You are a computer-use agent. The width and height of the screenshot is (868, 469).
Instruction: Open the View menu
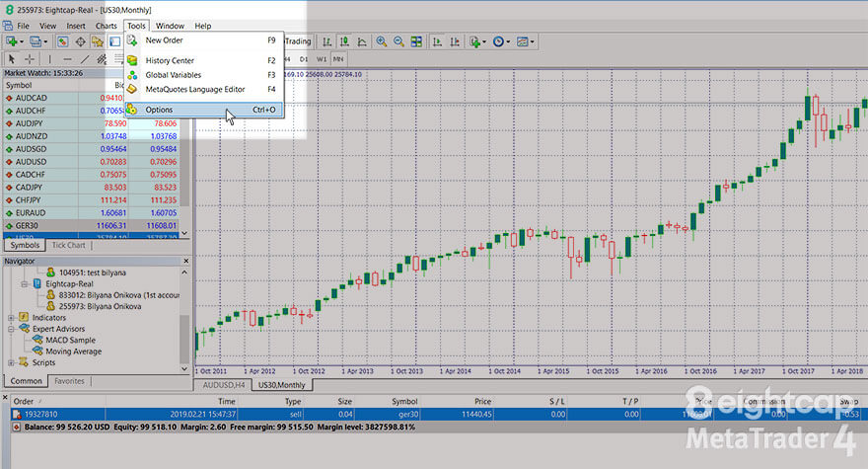47,26
